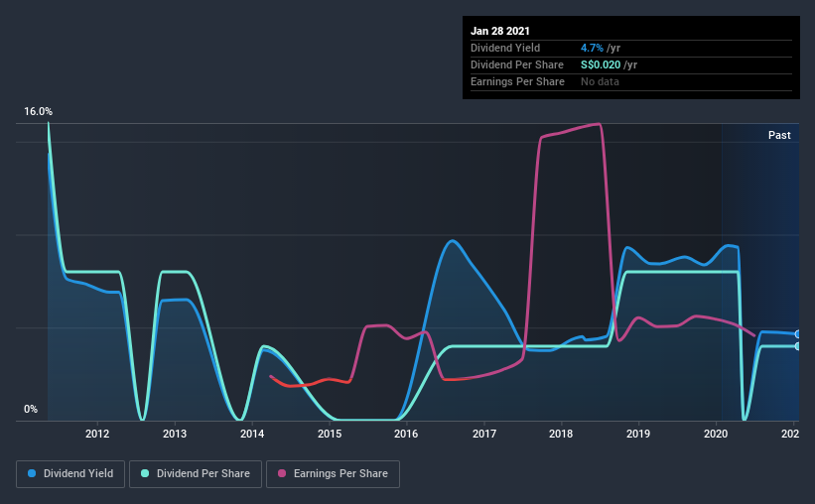Click the blue Dividend Yield endpoint marker

point(797,334)
